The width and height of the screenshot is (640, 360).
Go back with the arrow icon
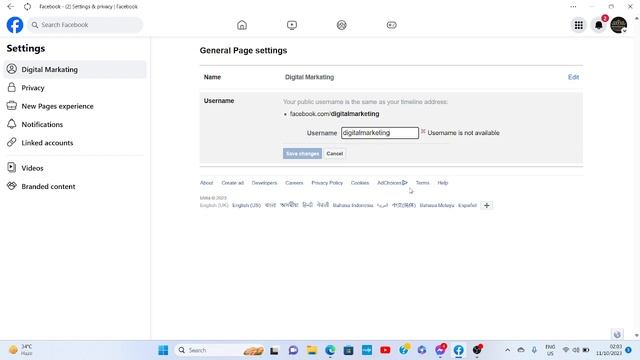(11, 7)
